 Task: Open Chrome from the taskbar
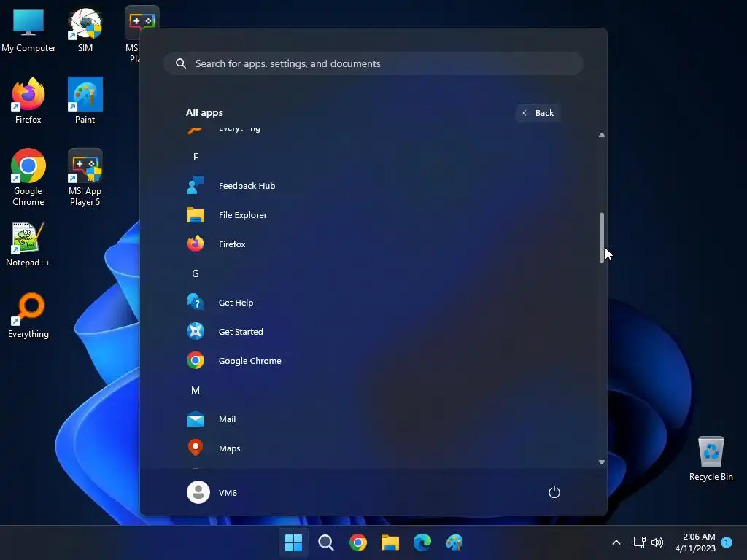(357, 542)
